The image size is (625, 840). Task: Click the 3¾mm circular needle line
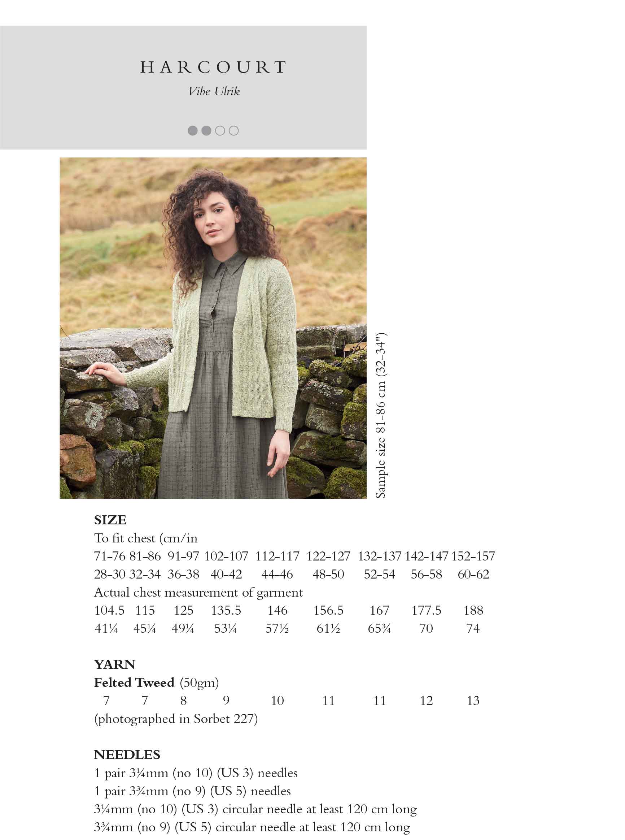(x=252, y=827)
